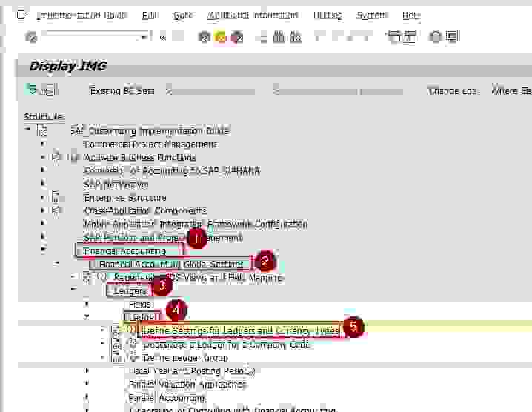Open the Edit menu
The image size is (532, 412).
[150, 15]
